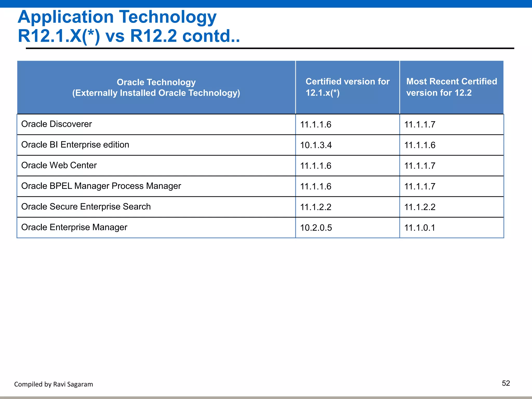Image resolution: width=532 pixels, height=399 pixels.
Task: Click the 'Compiled by Ravi Sagaram' footer
Action: 54,384
